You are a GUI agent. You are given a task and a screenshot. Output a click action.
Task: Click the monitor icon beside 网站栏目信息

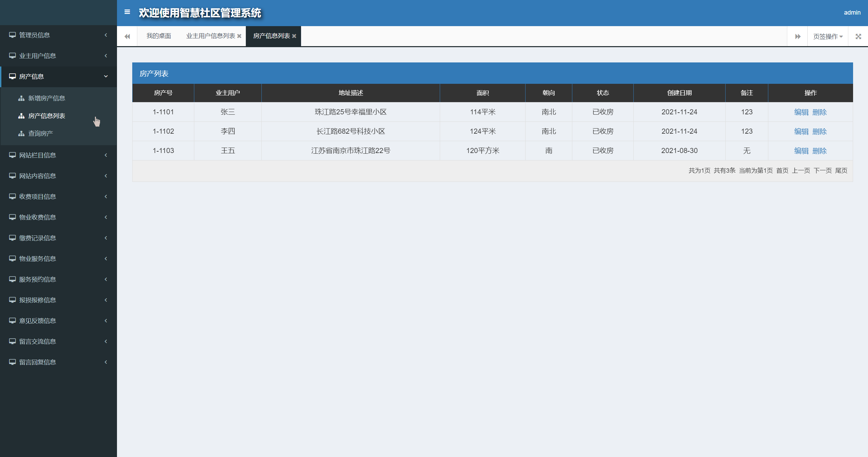coord(13,155)
